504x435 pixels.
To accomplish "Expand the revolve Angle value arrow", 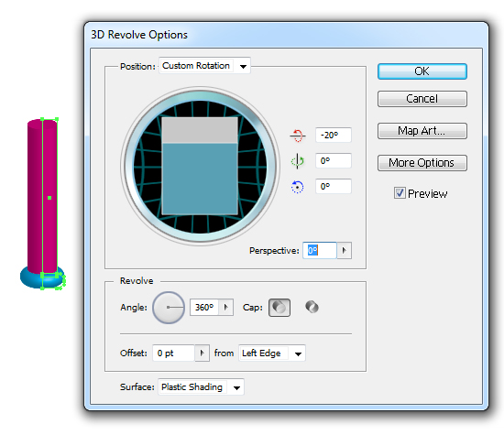I will click(x=226, y=308).
